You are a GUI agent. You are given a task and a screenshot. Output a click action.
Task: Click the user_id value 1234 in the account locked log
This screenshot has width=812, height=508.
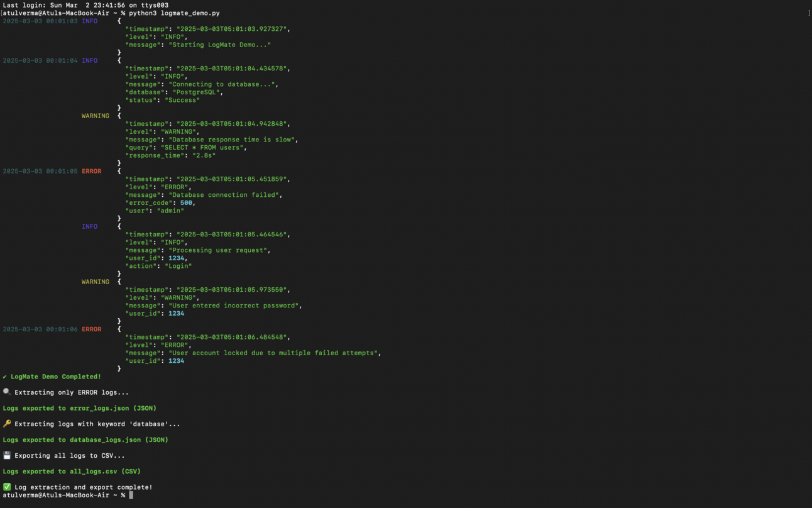(175, 361)
